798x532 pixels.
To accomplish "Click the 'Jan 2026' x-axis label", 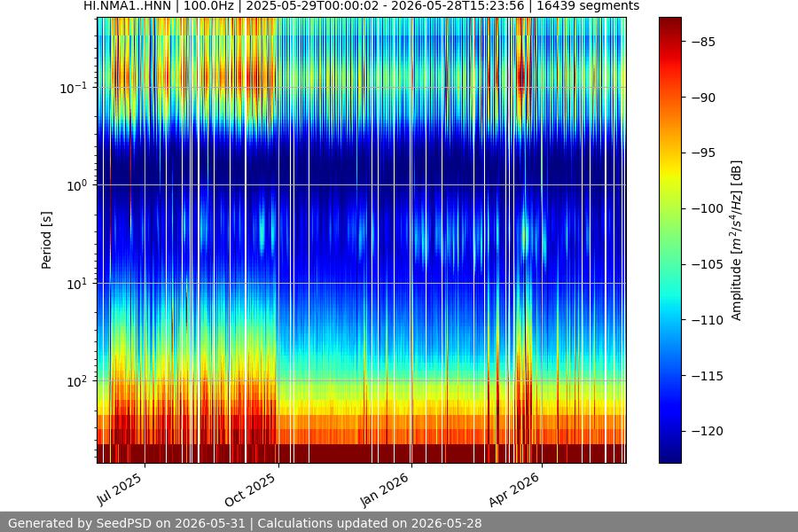I will coord(384,489).
